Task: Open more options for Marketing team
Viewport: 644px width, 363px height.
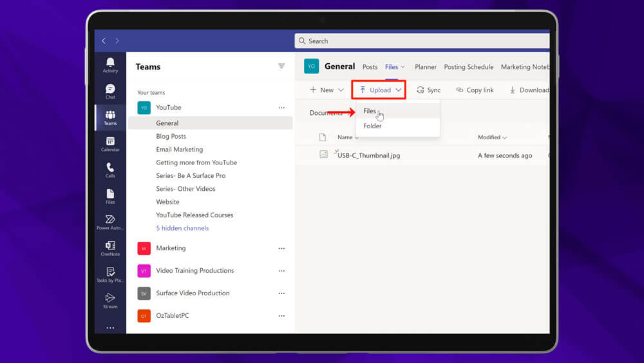Action: click(x=281, y=248)
